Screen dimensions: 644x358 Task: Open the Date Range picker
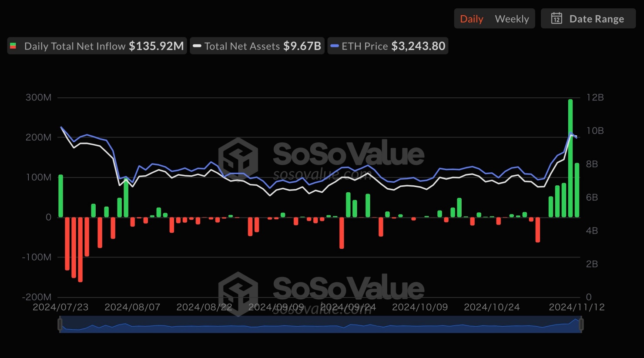(588, 19)
